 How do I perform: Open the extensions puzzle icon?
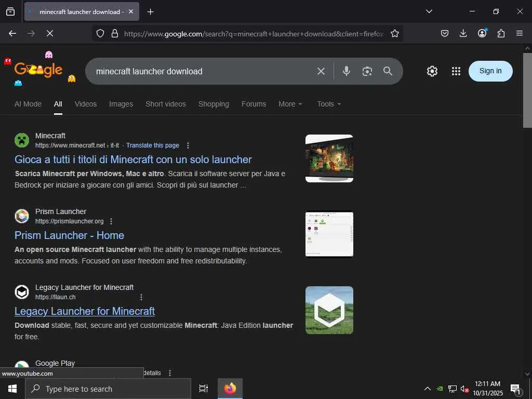pyautogui.click(x=501, y=33)
